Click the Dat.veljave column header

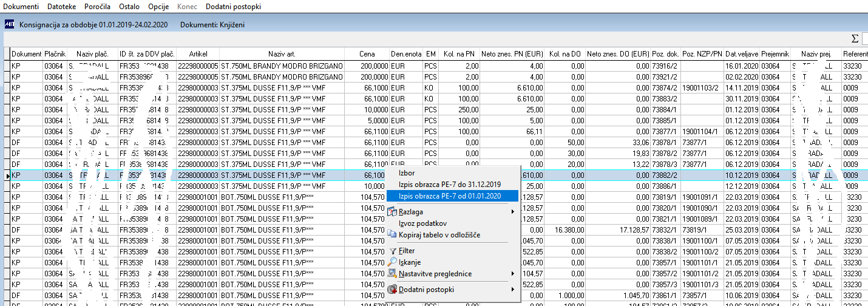742,54
